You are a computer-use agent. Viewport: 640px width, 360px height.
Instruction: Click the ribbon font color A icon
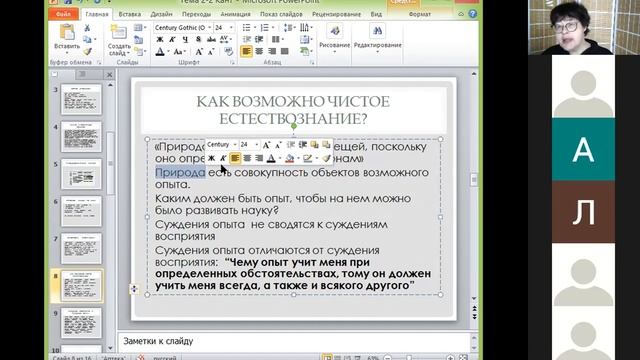(160, 52)
